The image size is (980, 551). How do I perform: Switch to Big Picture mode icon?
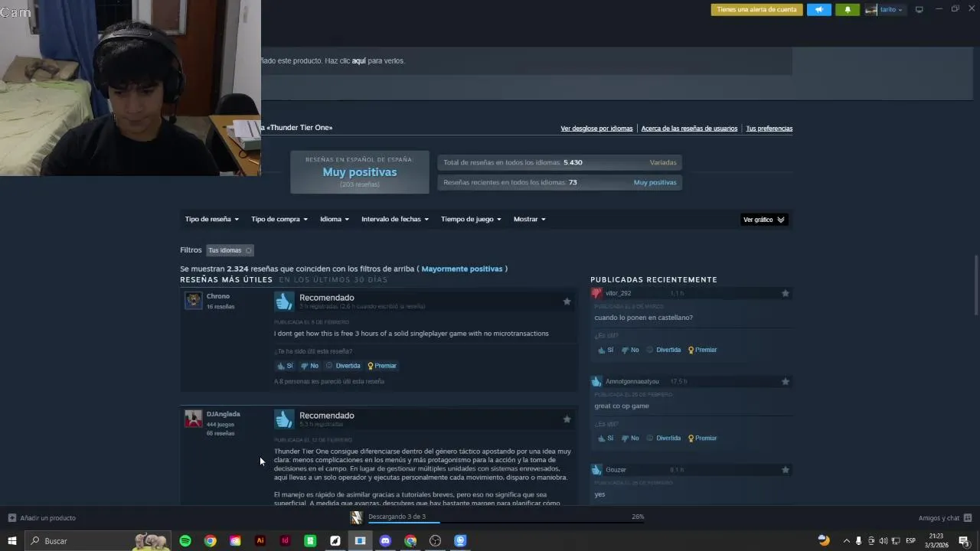[920, 9]
